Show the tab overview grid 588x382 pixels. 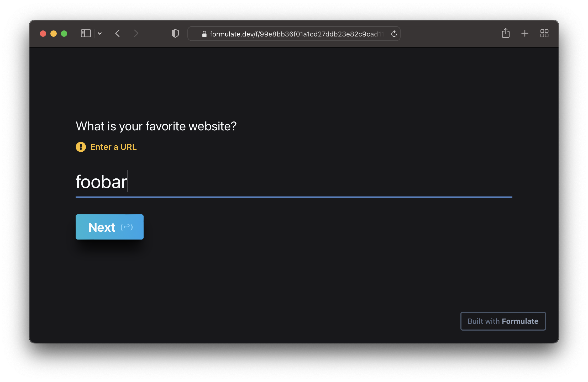(544, 33)
